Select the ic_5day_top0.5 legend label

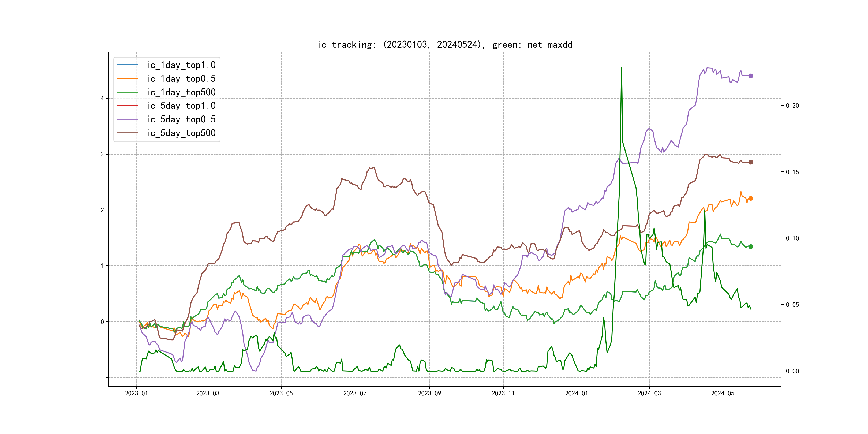(x=181, y=119)
